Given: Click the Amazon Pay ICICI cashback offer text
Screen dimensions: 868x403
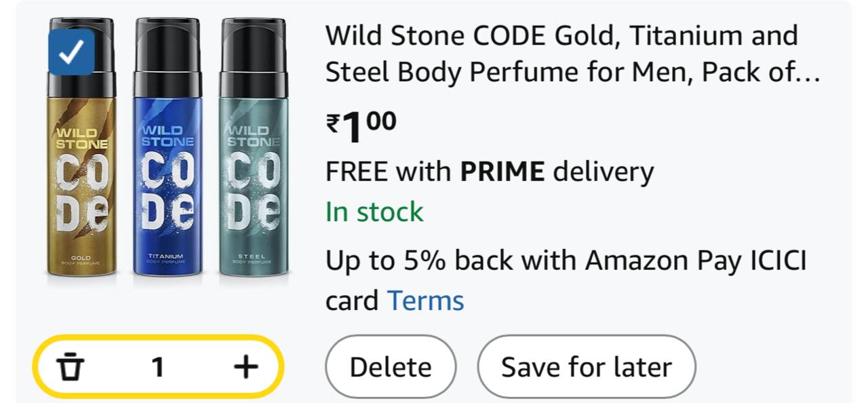Looking at the screenshot, I should (x=566, y=261).
